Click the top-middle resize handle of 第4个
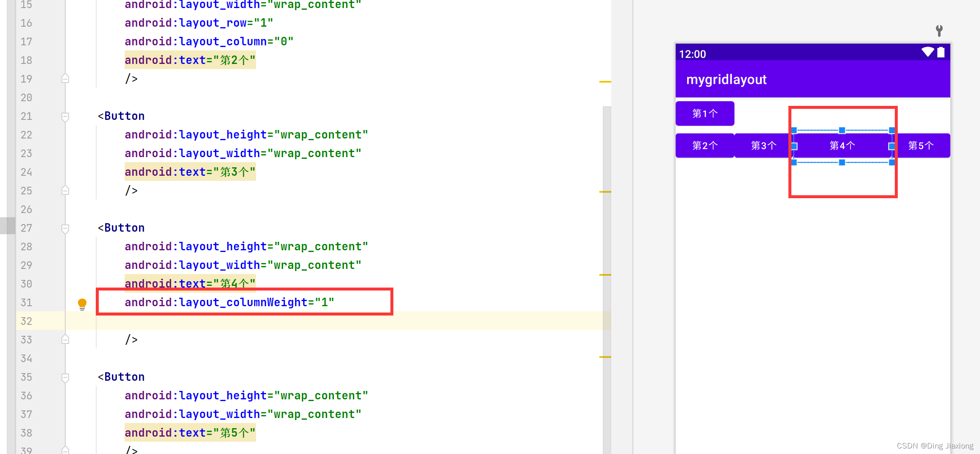 point(842,130)
